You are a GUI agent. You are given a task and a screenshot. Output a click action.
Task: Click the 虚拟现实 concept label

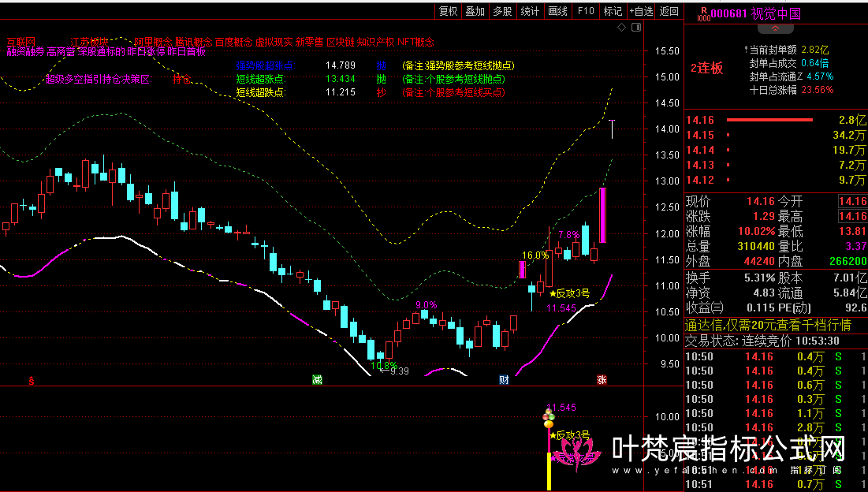274,42
